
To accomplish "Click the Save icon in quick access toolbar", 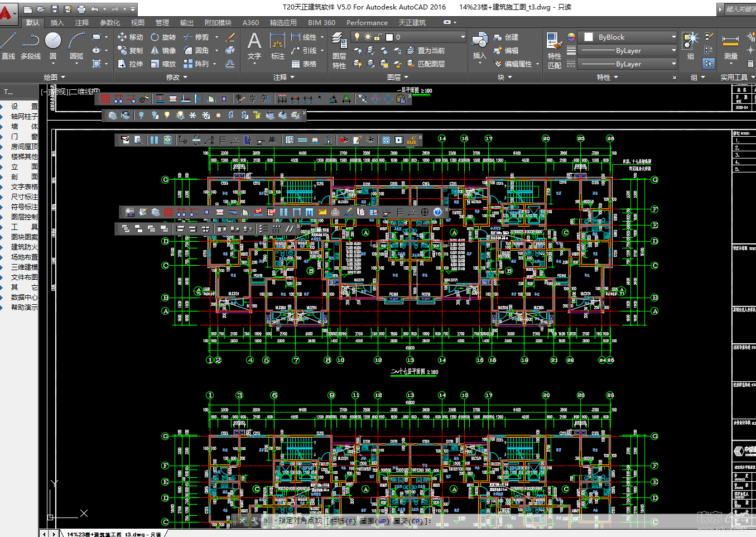I will click(x=54, y=9).
